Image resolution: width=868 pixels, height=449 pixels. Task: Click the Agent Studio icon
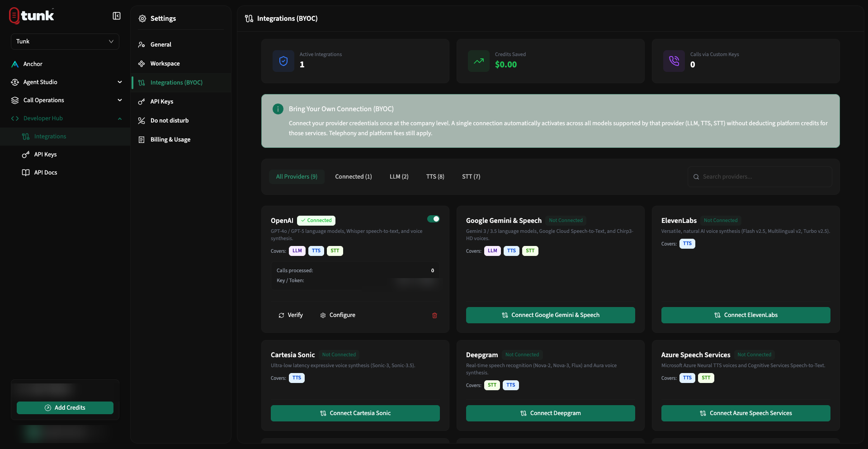[15, 82]
